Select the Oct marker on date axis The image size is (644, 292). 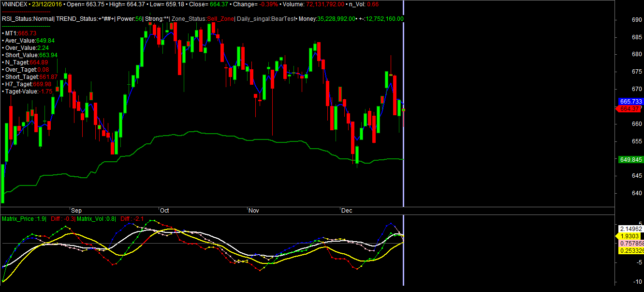coord(164,211)
